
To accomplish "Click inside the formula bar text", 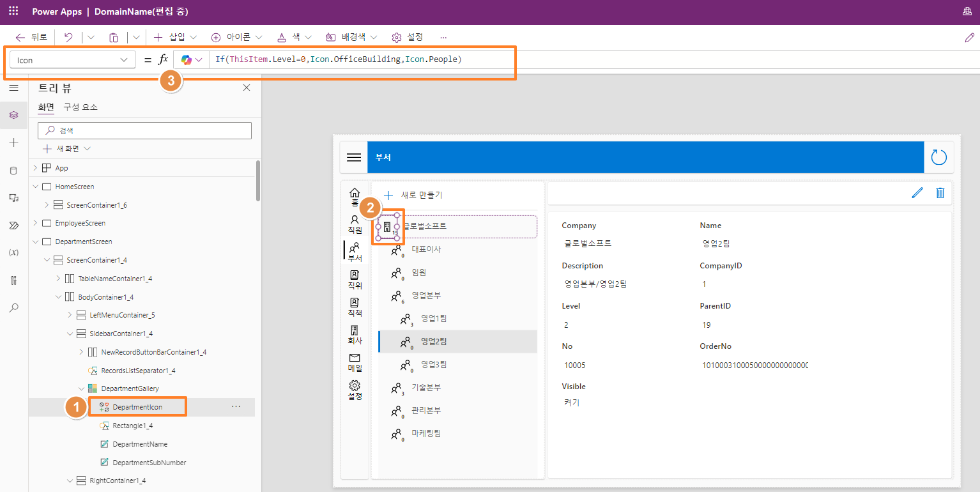I will tap(338, 59).
